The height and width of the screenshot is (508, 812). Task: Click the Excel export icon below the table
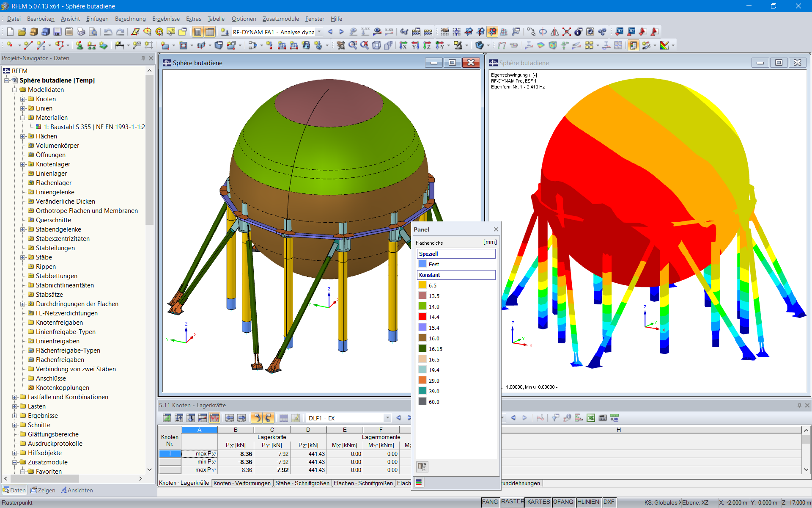591,418
